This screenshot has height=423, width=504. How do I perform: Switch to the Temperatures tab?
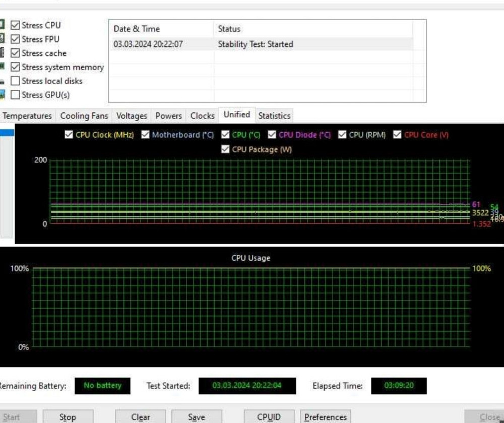pos(27,116)
